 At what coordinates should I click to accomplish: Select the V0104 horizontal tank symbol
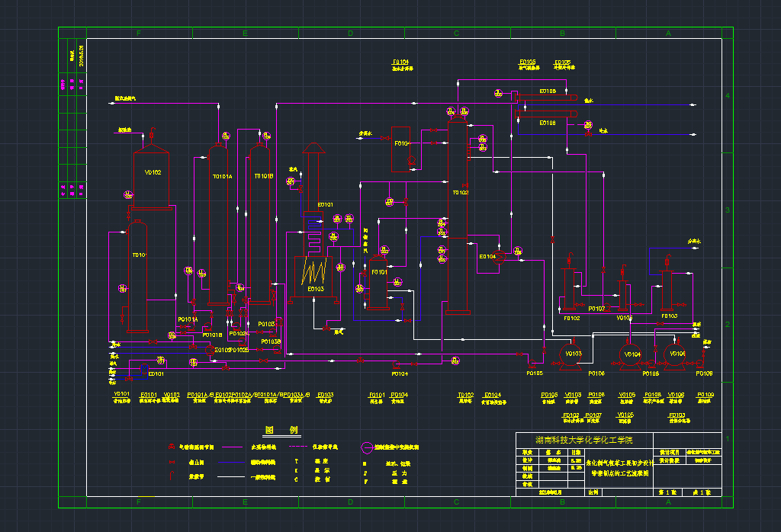pyautogui.click(x=632, y=354)
